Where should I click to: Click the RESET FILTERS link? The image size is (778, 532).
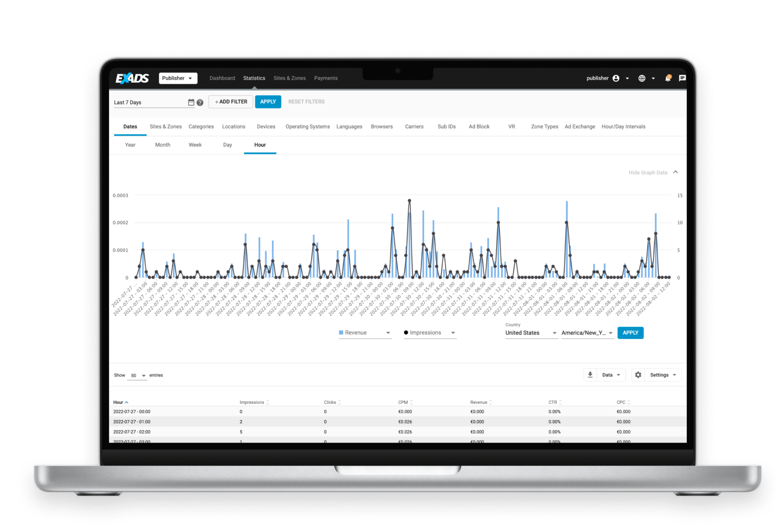pos(306,101)
